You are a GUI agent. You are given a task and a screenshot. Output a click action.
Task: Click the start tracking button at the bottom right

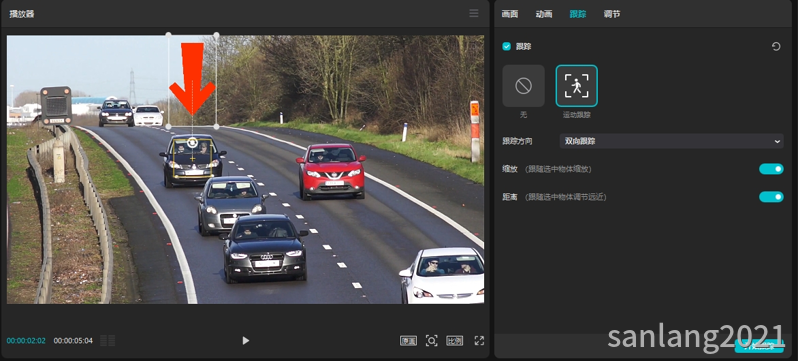click(759, 346)
